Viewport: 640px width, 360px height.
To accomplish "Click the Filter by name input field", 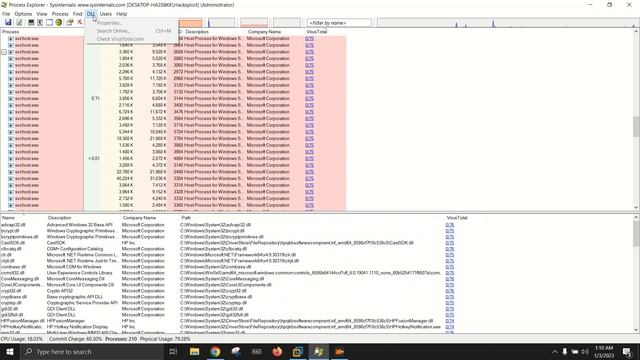I will coord(339,23).
